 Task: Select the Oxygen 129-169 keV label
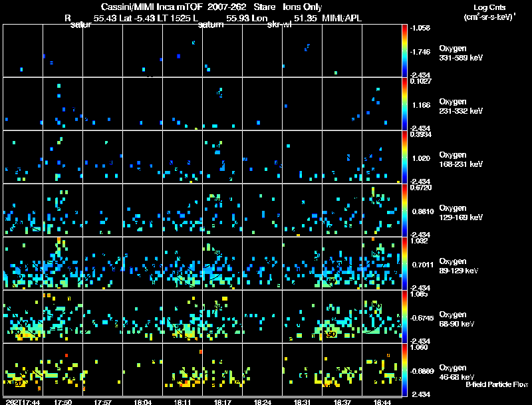click(x=461, y=213)
